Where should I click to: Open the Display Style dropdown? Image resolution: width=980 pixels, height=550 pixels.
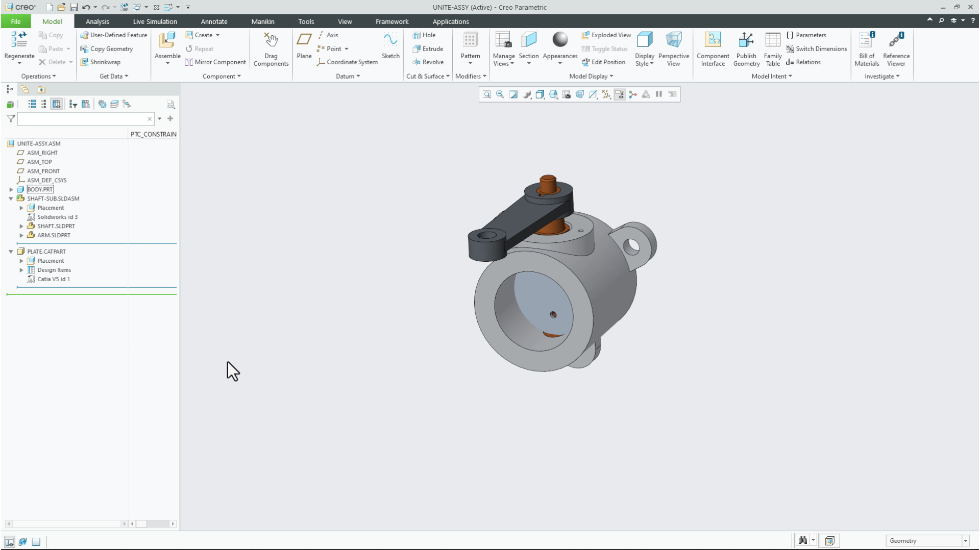645,49
